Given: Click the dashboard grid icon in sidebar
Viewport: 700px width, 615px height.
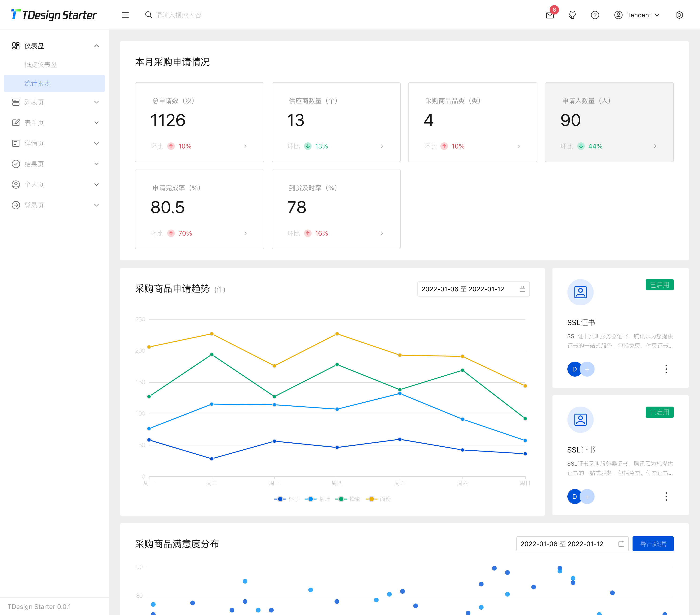Looking at the screenshot, I should (16, 46).
